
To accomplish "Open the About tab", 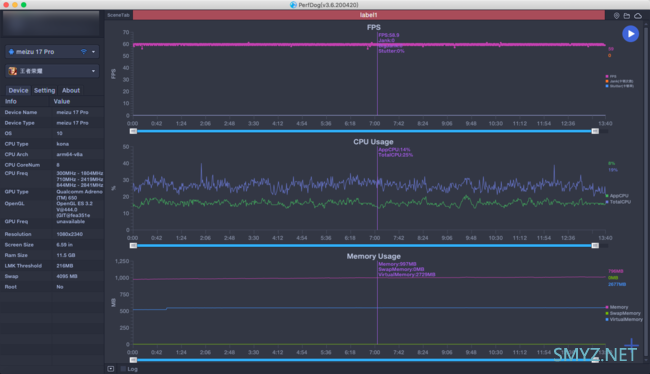I will pyautogui.click(x=71, y=90).
